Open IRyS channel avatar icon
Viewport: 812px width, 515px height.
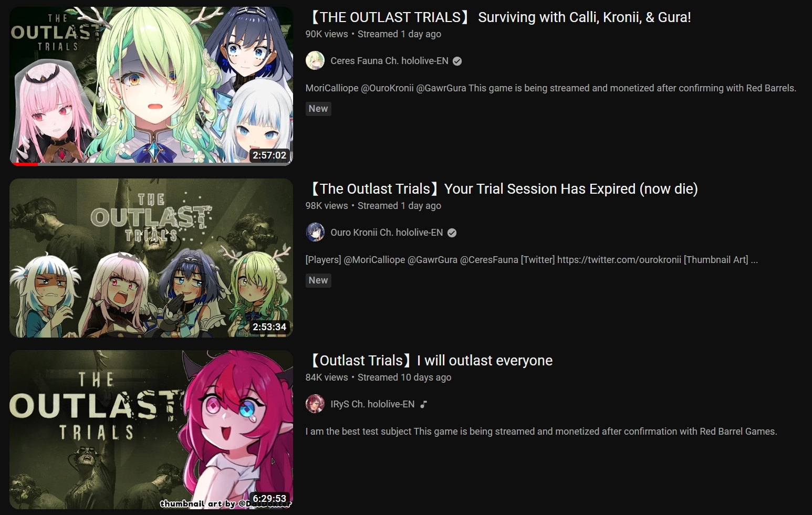[315, 404]
